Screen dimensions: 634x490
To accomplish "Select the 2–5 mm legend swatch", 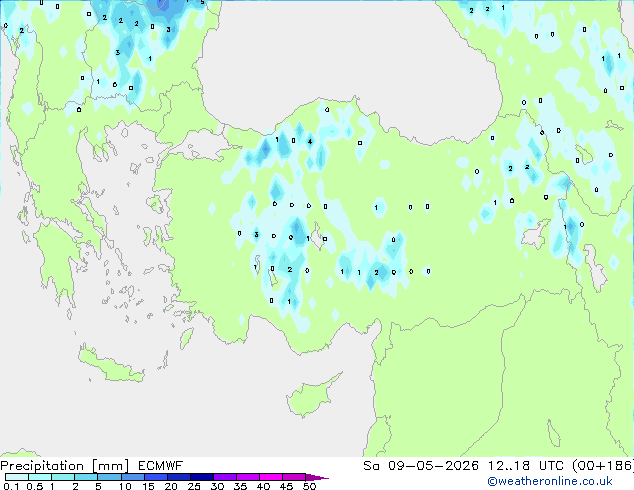I will pos(86,477).
